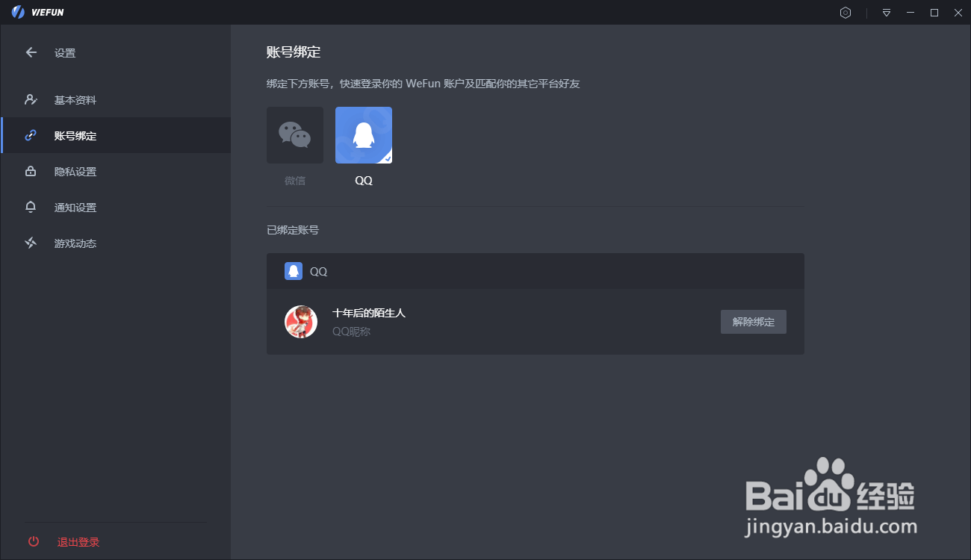Image resolution: width=971 pixels, height=560 pixels.
Task: Click the 隐私设置 lock icon
Action: click(31, 172)
